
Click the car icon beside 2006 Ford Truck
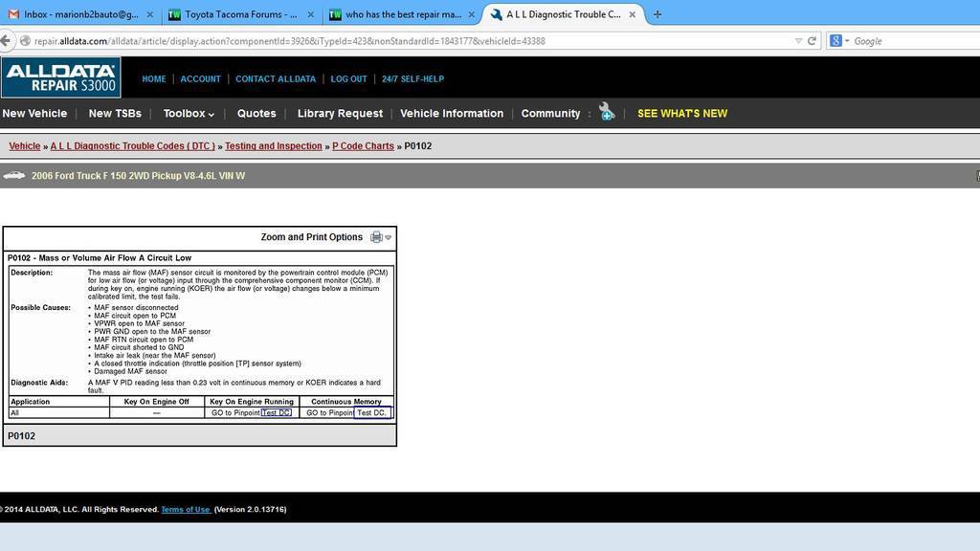click(13, 176)
